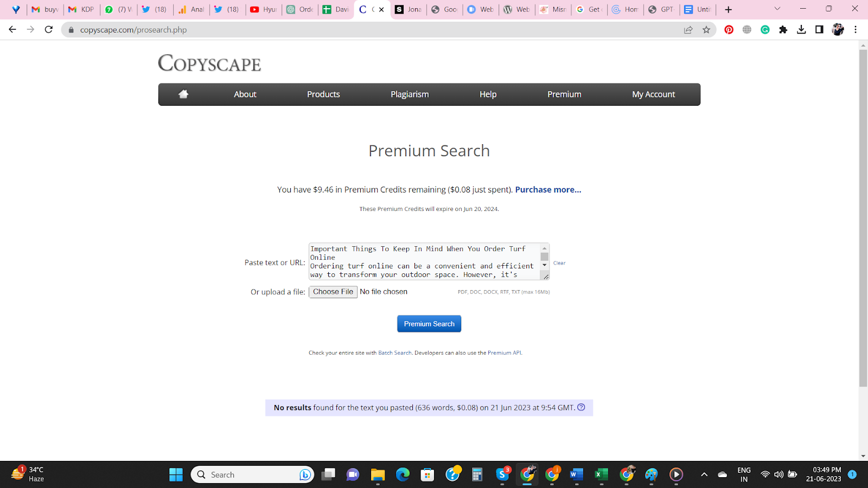This screenshot has height=488, width=868.
Task: Toggle the Chrome side panel
Action: [819, 30]
